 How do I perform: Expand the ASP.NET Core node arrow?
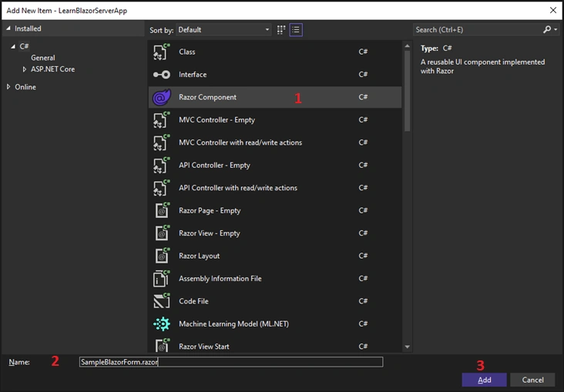(x=25, y=69)
